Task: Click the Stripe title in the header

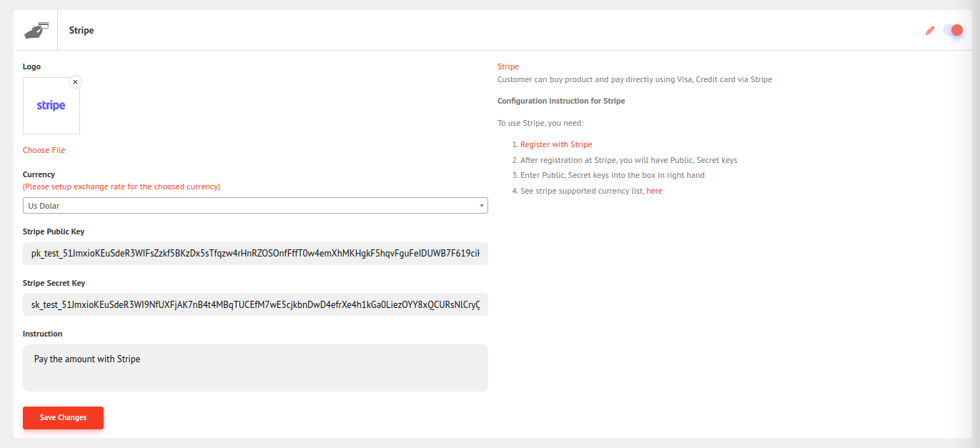Action: click(x=81, y=31)
